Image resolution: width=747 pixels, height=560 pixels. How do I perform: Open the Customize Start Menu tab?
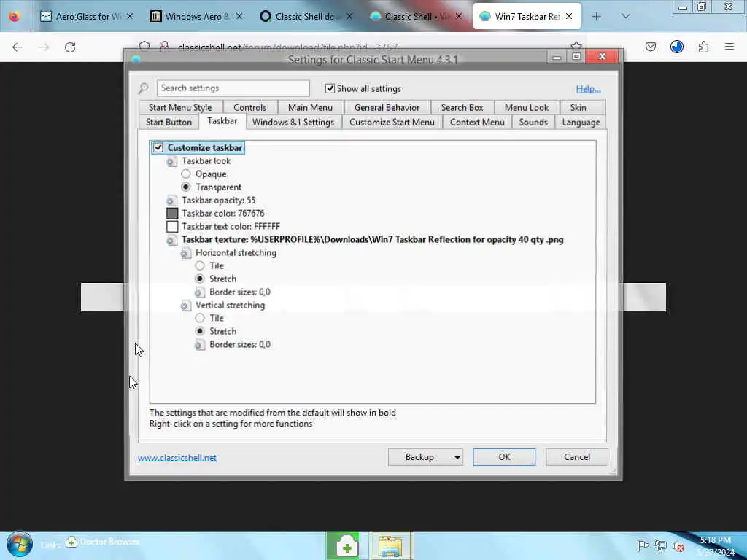click(x=392, y=122)
